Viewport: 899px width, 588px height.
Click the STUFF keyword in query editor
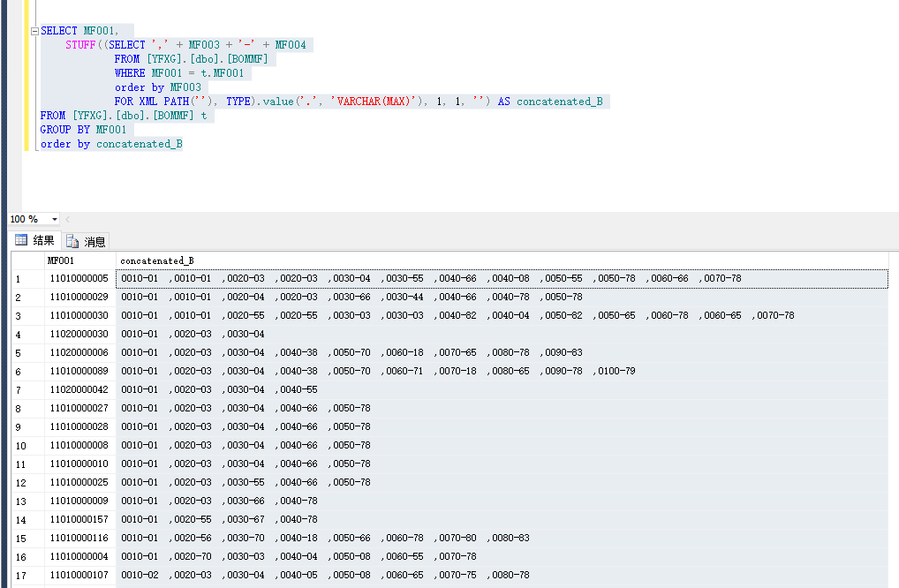click(80, 45)
